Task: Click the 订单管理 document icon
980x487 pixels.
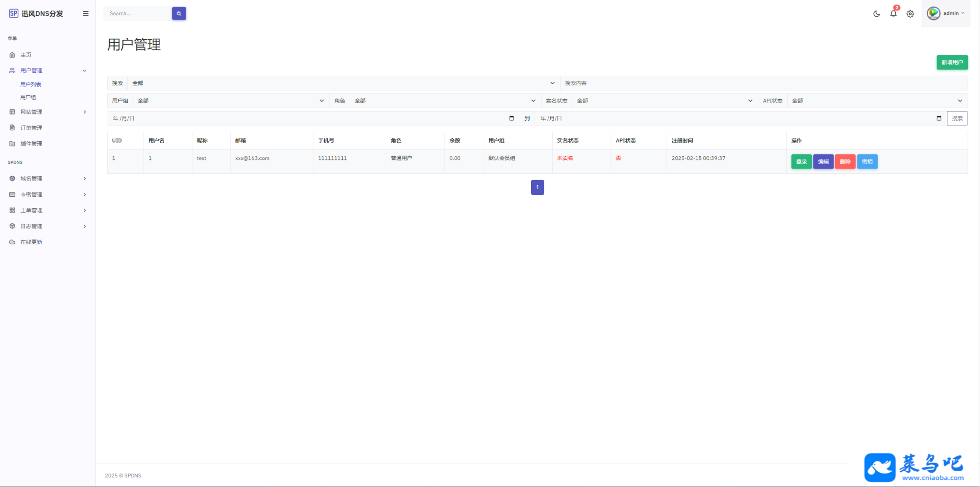Action: pos(12,128)
